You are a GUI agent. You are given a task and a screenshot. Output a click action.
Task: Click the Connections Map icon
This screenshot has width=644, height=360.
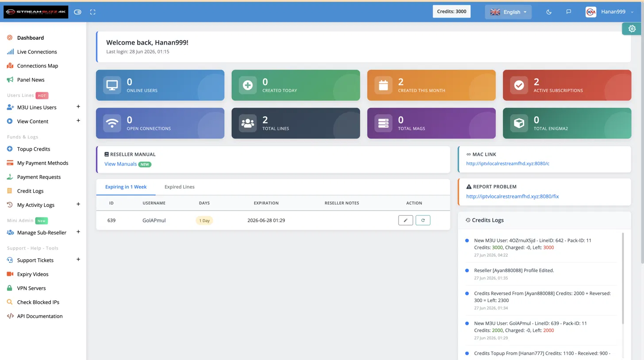tap(10, 66)
